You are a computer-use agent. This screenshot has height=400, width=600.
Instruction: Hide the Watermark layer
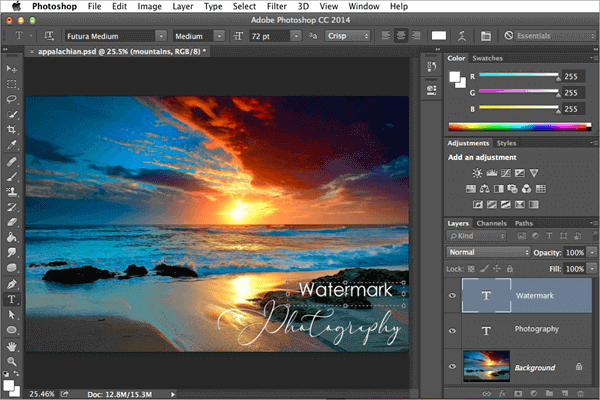pyautogui.click(x=452, y=296)
